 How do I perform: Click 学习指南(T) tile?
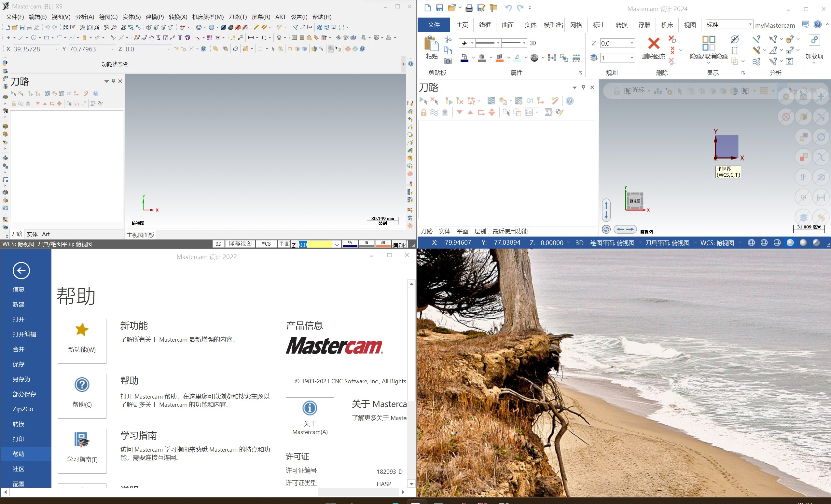tap(82, 451)
